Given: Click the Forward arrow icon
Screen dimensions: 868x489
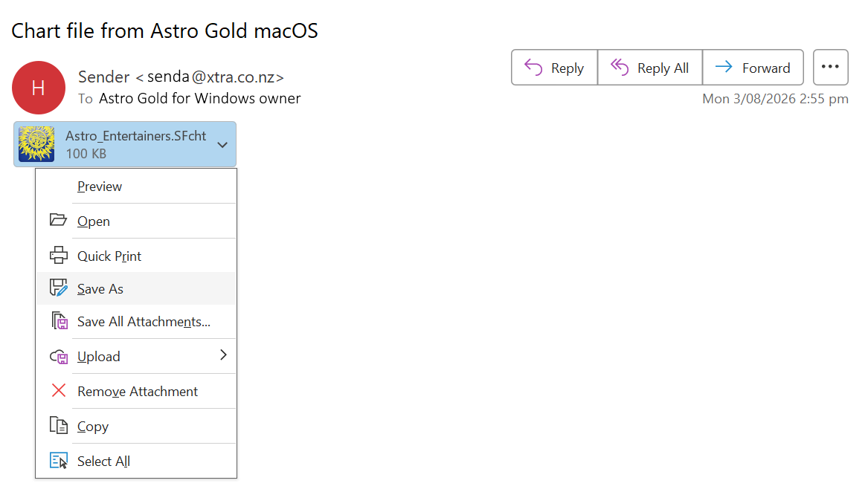Looking at the screenshot, I should tap(724, 67).
